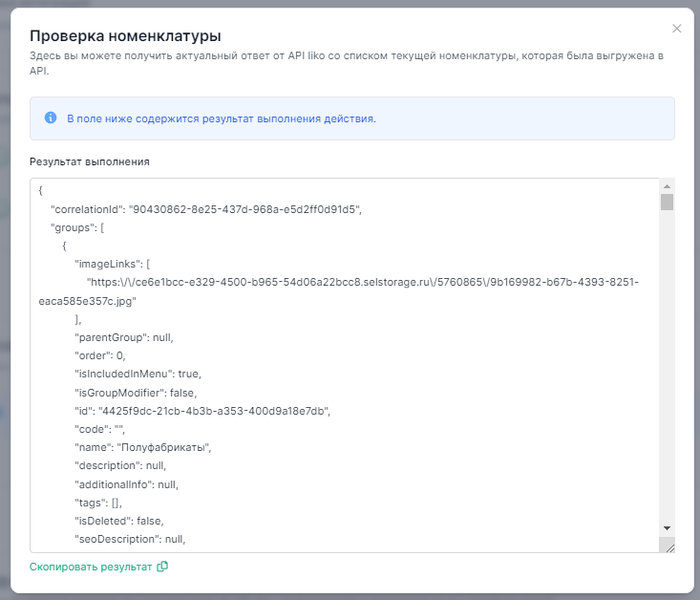Viewport: 700px width, 600px height.
Task: Click the blue info icon in banner
Action: [x=51, y=118]
